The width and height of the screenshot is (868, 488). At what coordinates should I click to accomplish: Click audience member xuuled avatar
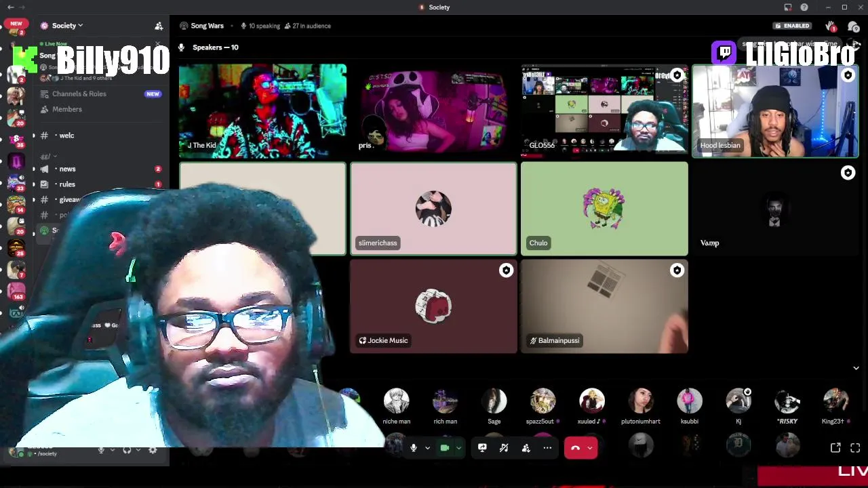point(591,401)
